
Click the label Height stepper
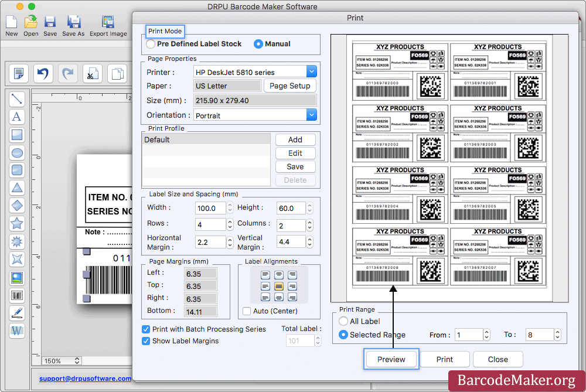pyautogui.click(x=310, y=208)
